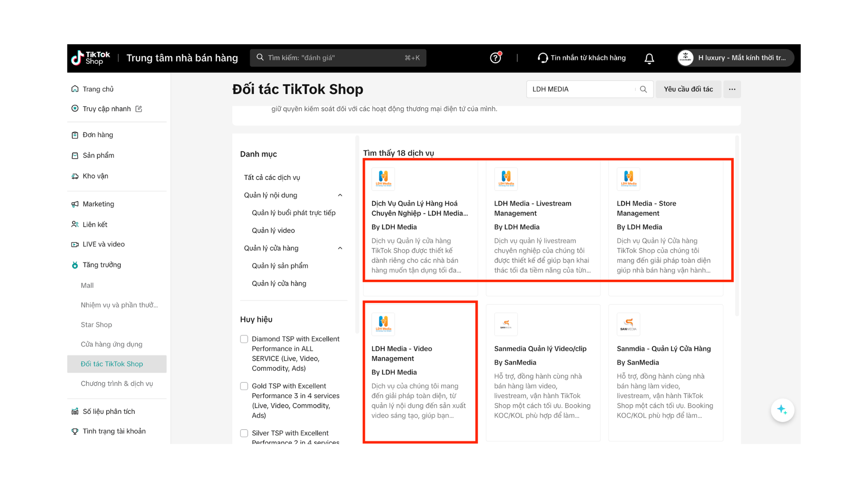Viewport: 868px width, 488px height.
Task: Open Dịch Vụ Quản Lý Hàng Hoá Chuyên Nghiệp card title
Action: tap(420, 208)
